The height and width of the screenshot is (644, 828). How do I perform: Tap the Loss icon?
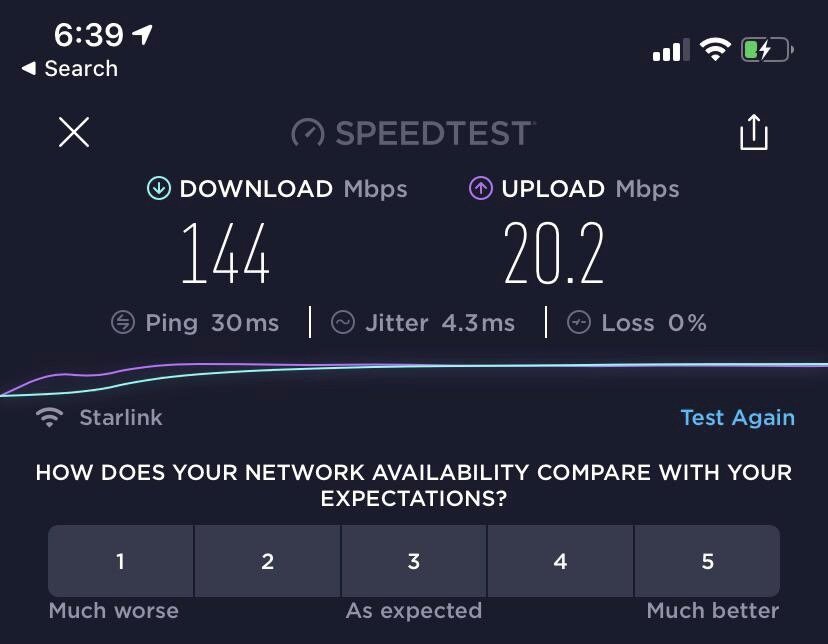coord(579,323)
